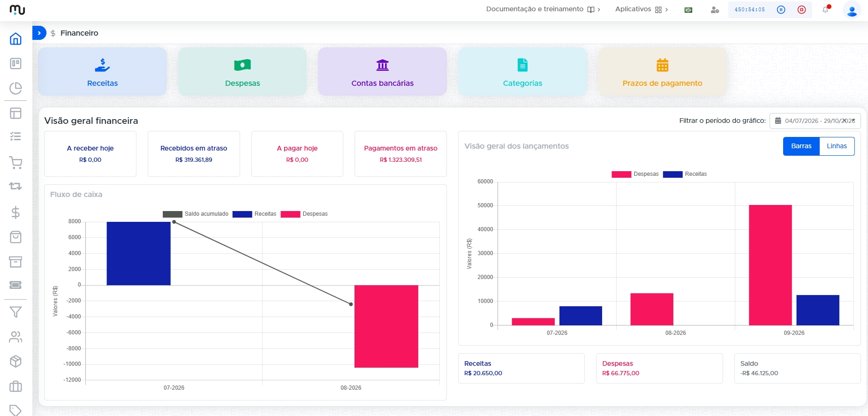Click the notification bell icon

825,9
